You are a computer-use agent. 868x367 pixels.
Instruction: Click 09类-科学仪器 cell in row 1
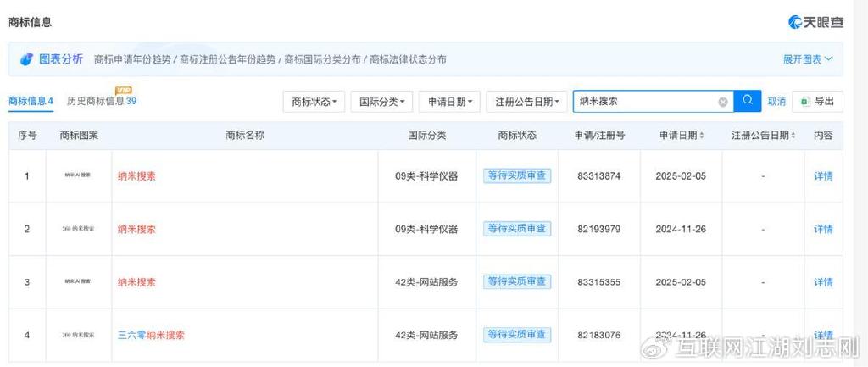click(426, 176)
